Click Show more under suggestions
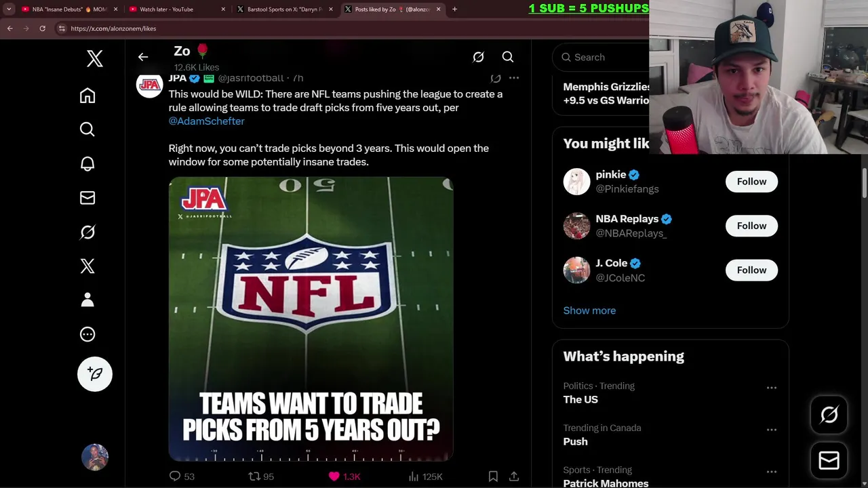This screenshot has height=488, width=868. point(589,310)
